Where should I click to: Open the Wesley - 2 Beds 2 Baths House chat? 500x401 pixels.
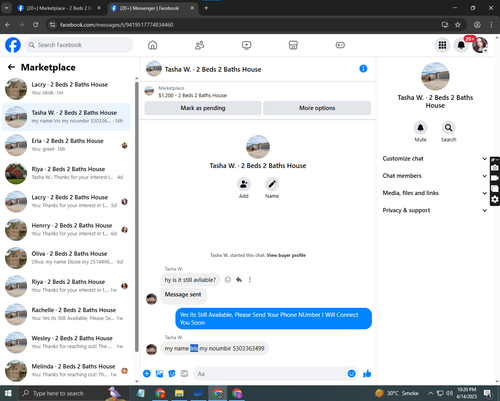[67, 342]
